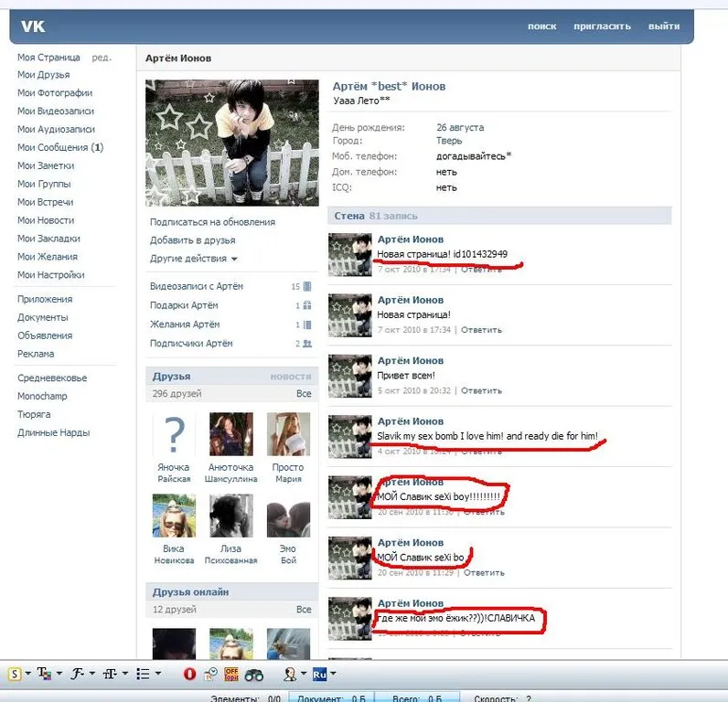Open Мои Сообщения in left menu
Image resolution: width=728 pixels, height=702 pixels.
point(60,147)
